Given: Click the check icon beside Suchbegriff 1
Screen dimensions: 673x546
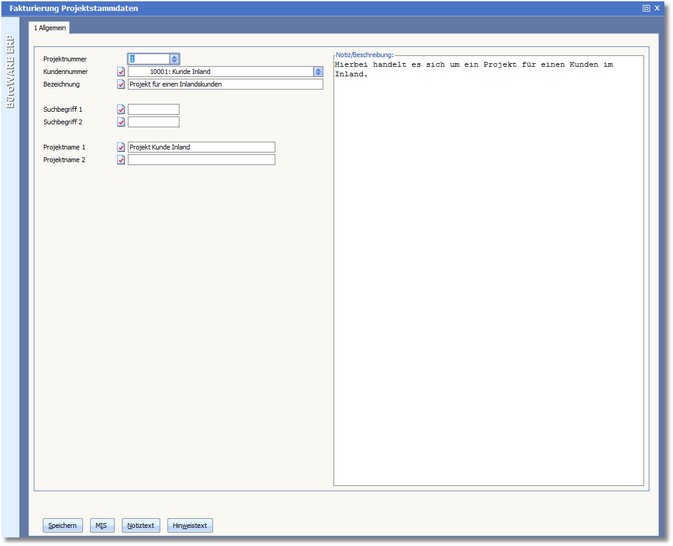Looking at the screenshot, I should point(121,109).
